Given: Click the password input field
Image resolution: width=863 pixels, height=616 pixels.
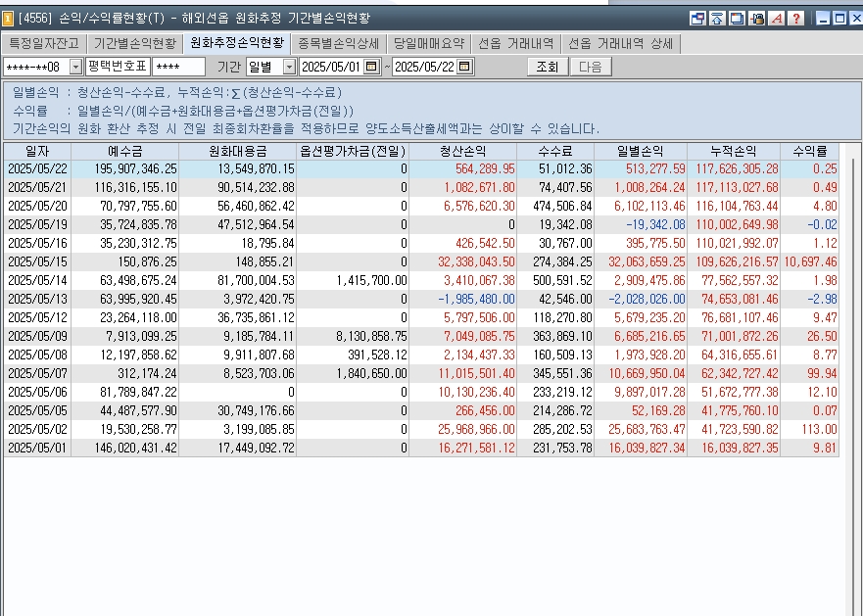Looking at the screenshot, I should click(x=179, y=67).
